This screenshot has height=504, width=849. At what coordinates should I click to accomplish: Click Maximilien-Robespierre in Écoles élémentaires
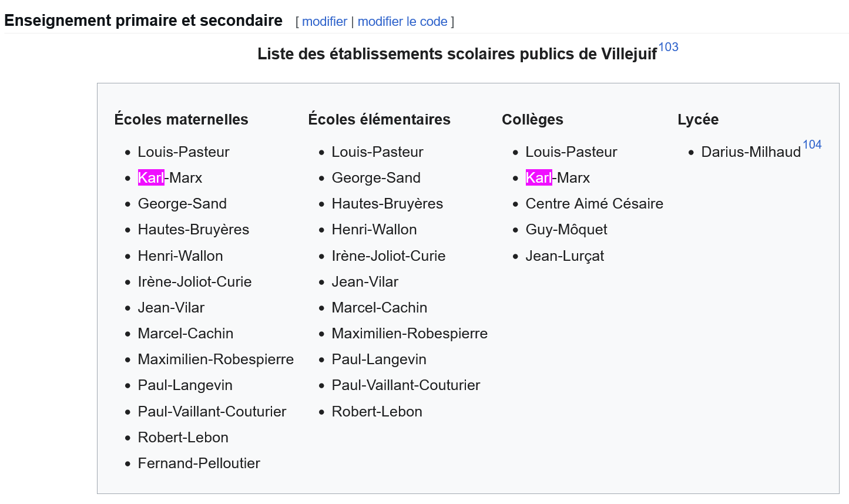point(410,334)
